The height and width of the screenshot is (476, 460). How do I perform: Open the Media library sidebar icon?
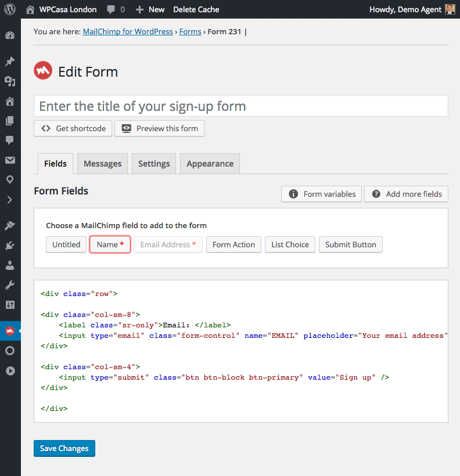[x=10, y=81]
